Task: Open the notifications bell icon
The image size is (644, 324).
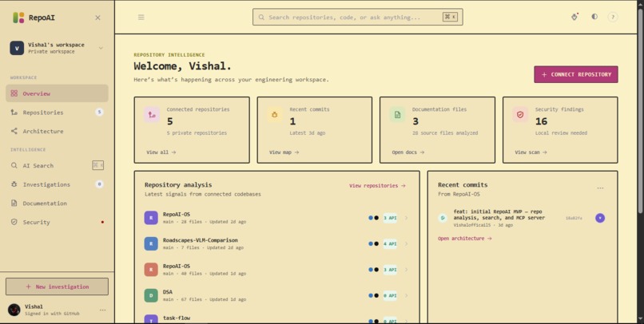Action: (x=574, y=17)
